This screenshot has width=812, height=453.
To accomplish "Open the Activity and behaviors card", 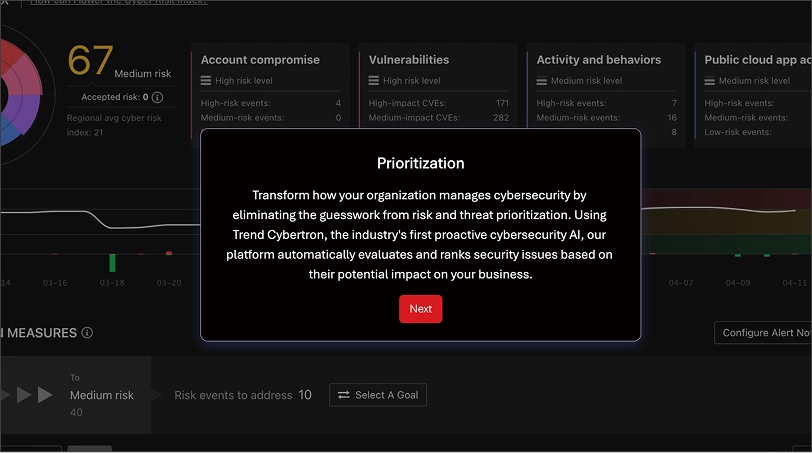I will click(x=605, y=92).
